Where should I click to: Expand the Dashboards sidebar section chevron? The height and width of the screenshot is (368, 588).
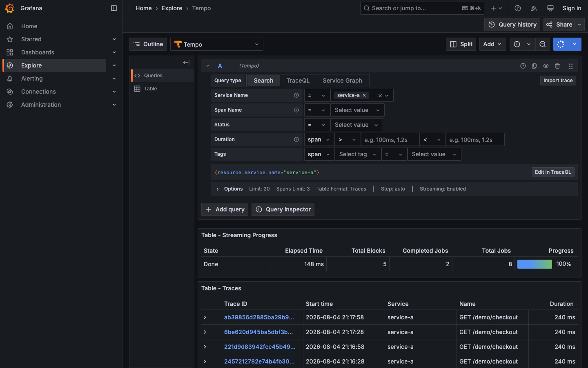click(114, 52)
